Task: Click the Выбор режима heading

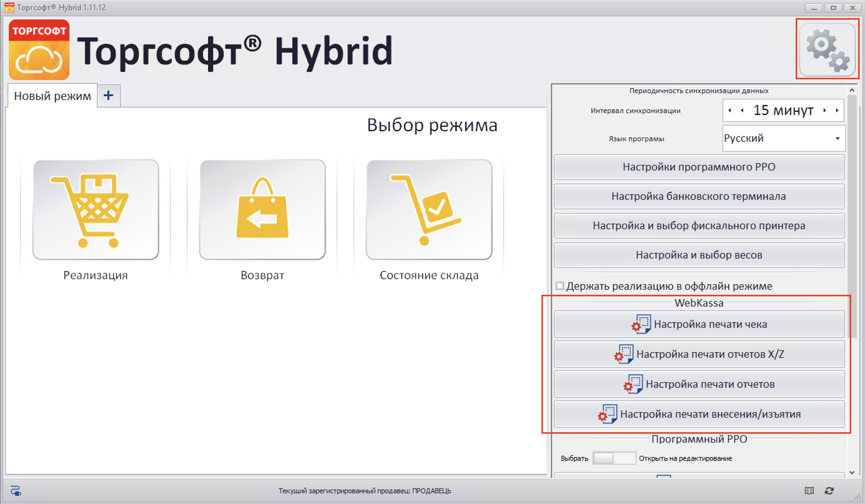Action: point(432,125)
